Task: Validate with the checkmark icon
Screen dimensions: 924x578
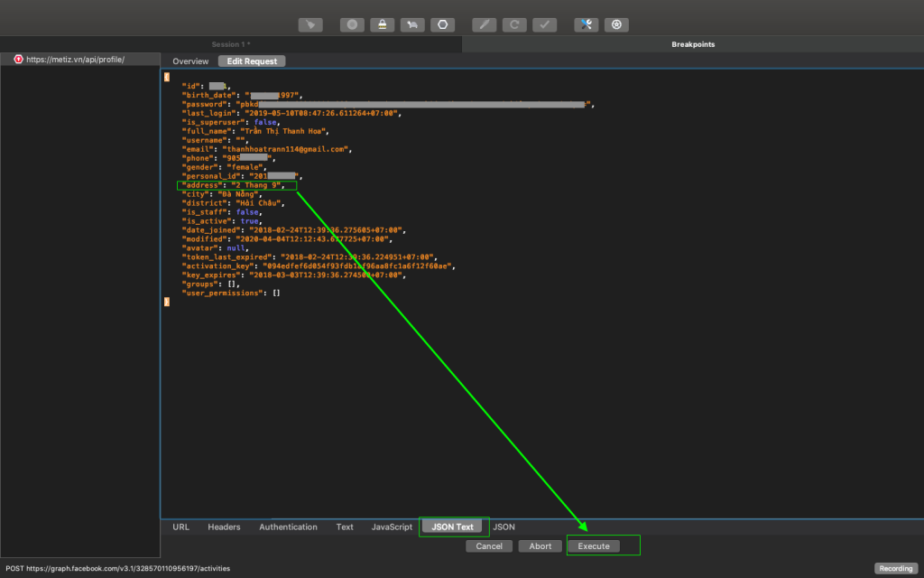Action: (x=544, y=24)
